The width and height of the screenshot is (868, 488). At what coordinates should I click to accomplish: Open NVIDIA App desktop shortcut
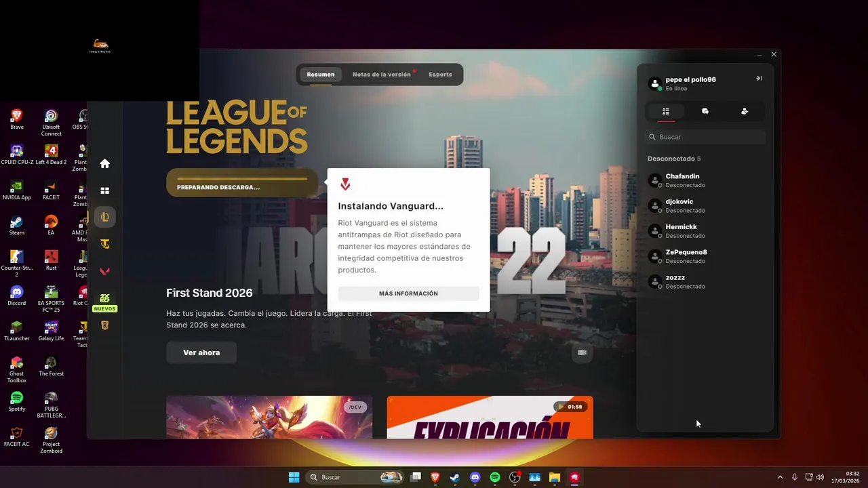pyautogui.click(x=17, y=190)
